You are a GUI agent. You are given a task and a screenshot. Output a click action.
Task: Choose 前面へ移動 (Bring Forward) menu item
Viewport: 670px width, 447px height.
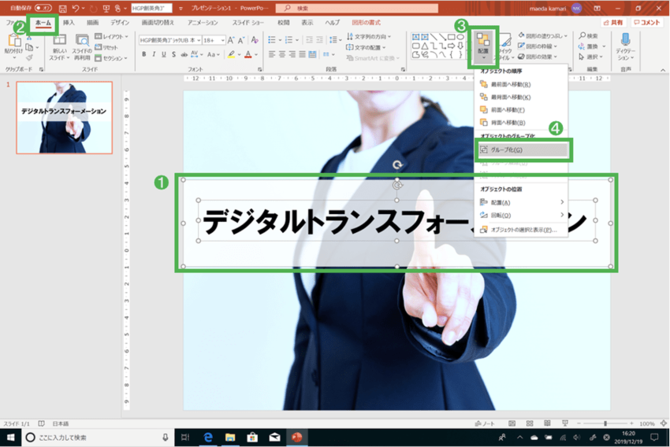tap(521, 110)
